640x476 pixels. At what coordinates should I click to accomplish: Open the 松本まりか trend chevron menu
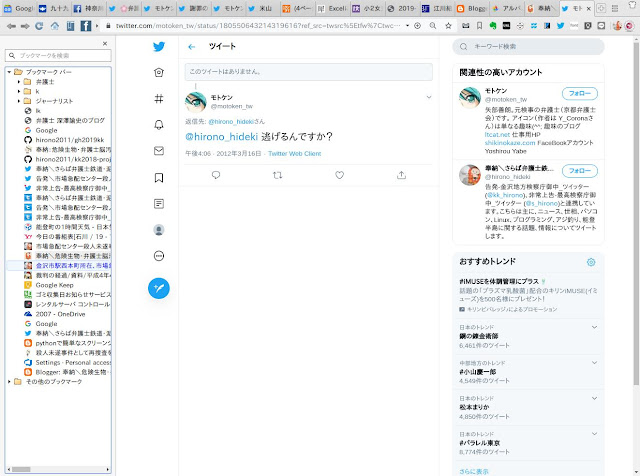pos(594,398)
